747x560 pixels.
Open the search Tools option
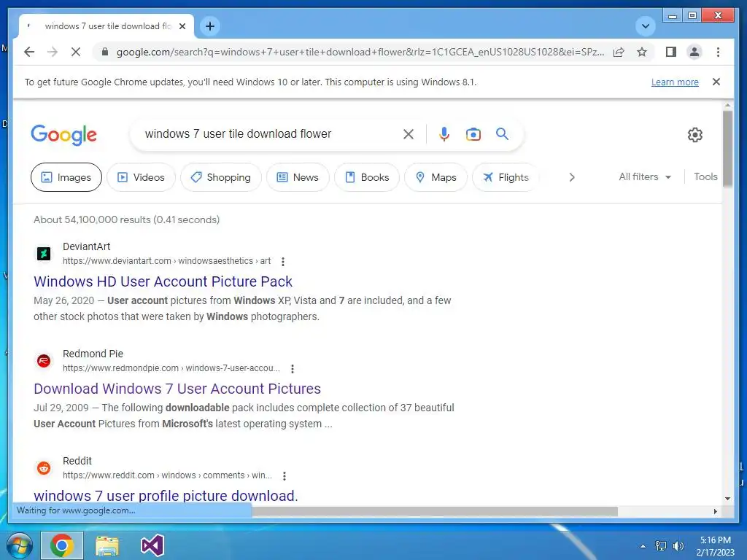click(x=705, y=176)
